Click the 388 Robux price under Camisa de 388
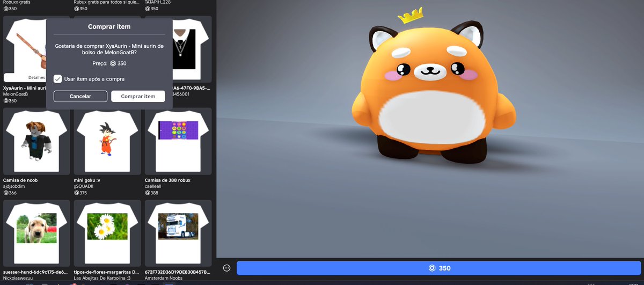 click(x=152, y=193)
